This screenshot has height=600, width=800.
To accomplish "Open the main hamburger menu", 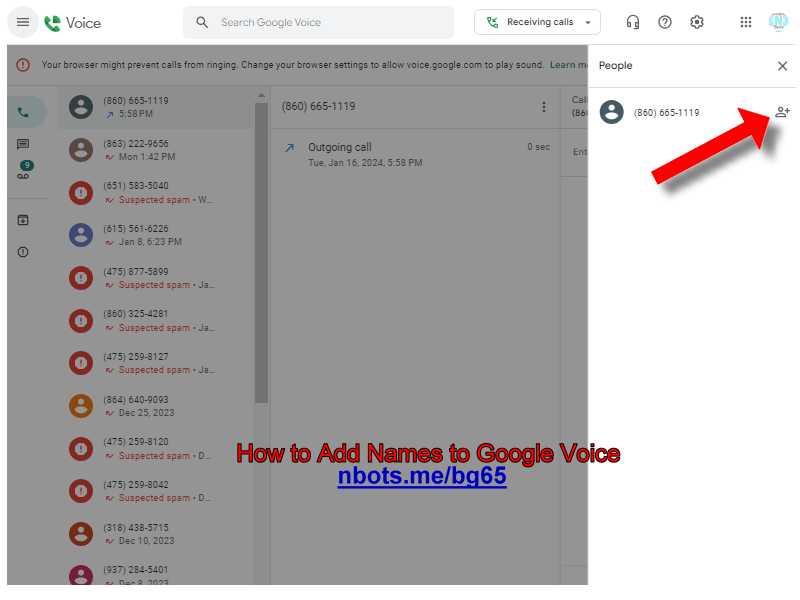I will click(23, 22).
